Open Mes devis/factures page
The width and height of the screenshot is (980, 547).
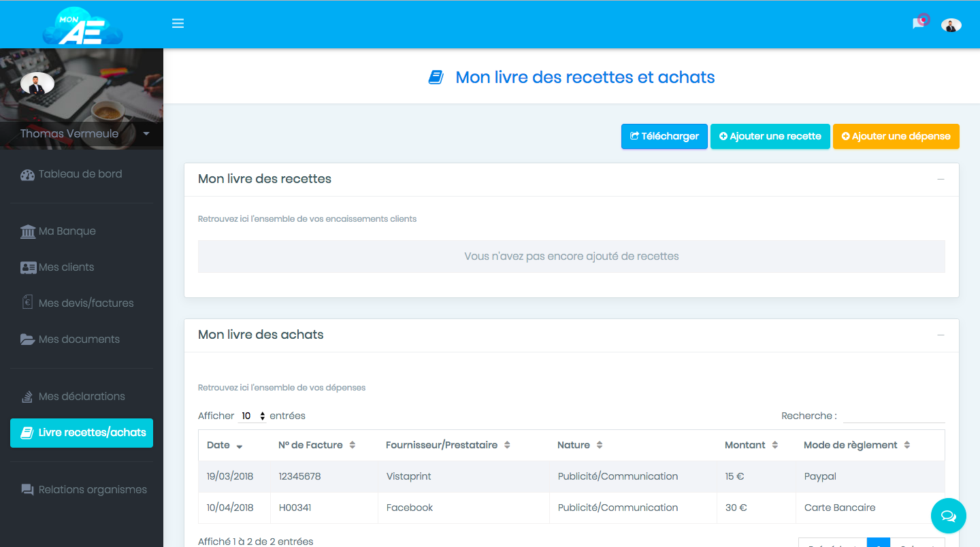77,303
